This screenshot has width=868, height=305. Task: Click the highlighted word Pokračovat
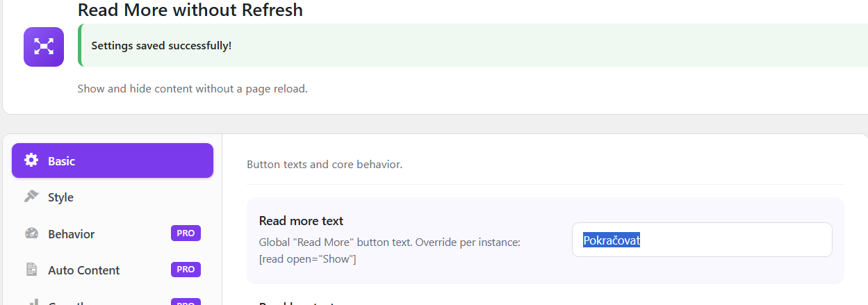[x=612, y=240]
